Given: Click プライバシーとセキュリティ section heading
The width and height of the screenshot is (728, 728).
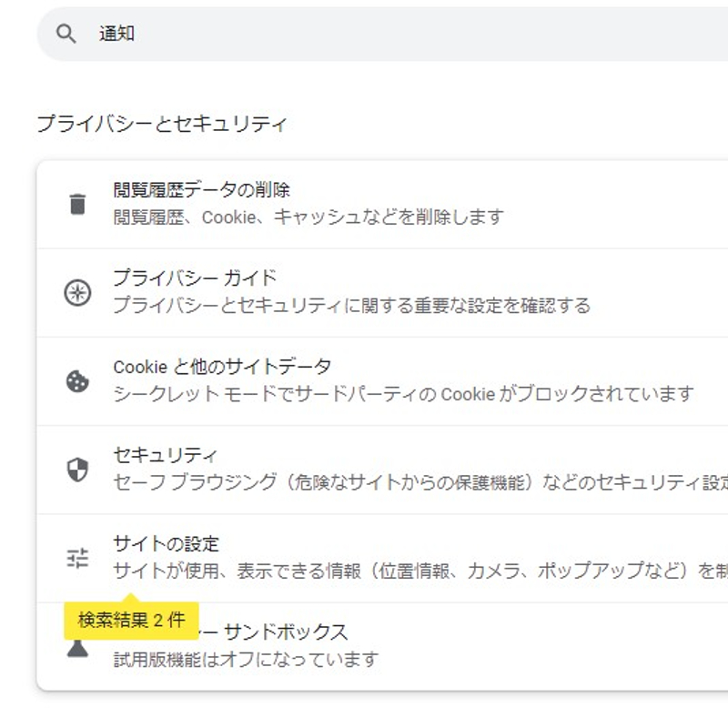Looking at the screenshot, I should click(x=162, y=125).
